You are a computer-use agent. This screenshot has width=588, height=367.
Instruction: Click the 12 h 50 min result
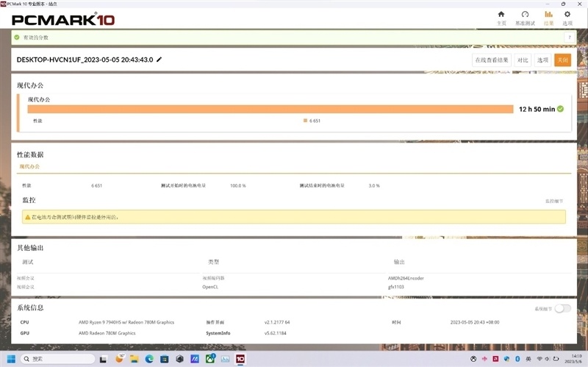(537, 109)
